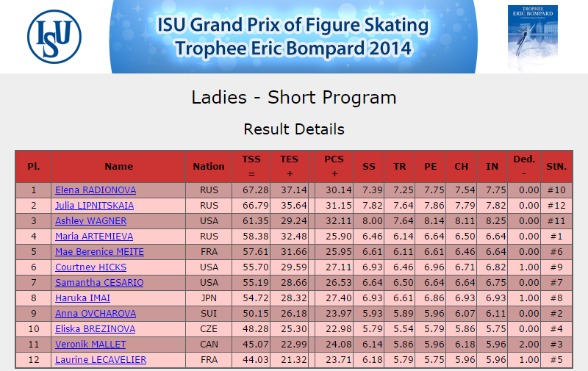Click the TSS column header
The image size is (588, 371).
(x=251, y=166)
